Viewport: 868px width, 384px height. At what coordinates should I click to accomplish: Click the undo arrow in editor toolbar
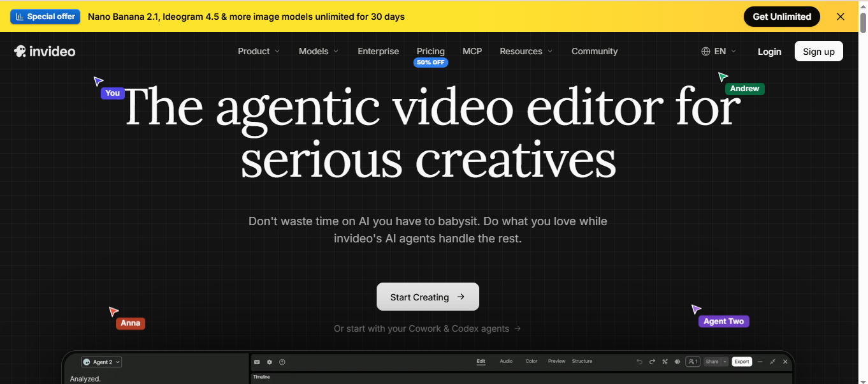[640, 362]
